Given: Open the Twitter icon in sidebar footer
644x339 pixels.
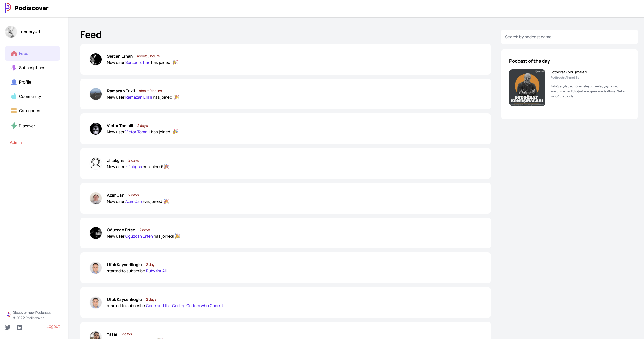Looking at the screenshot, I should [8, 327].
